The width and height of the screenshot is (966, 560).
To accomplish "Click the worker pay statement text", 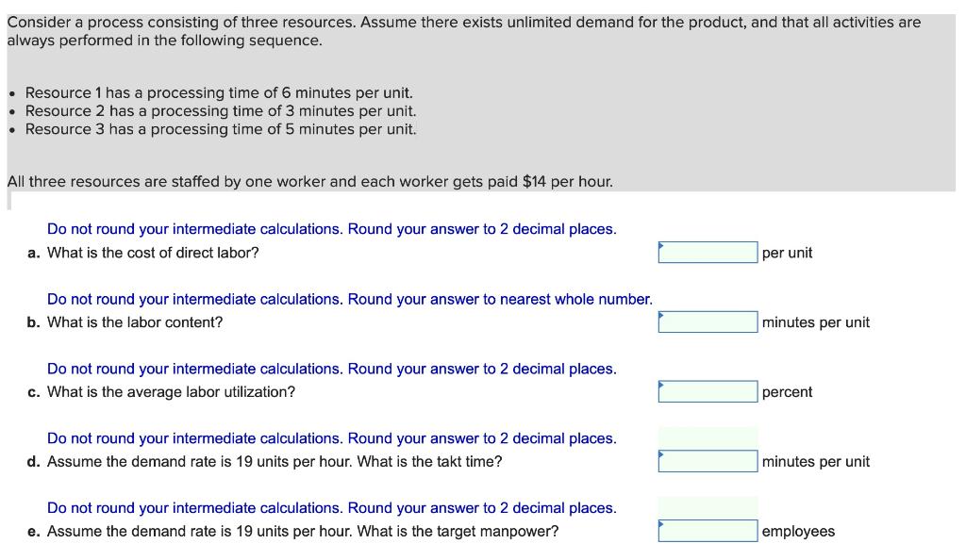I will 309,180.
